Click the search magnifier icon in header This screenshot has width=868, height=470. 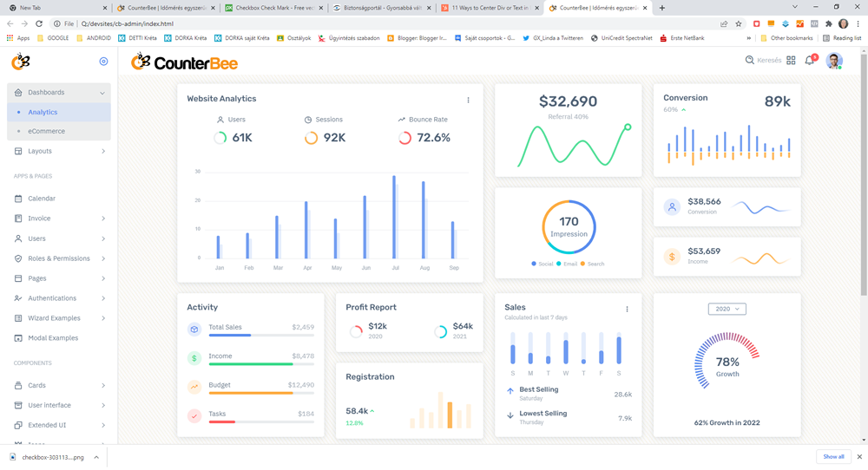tap(750, 61)
